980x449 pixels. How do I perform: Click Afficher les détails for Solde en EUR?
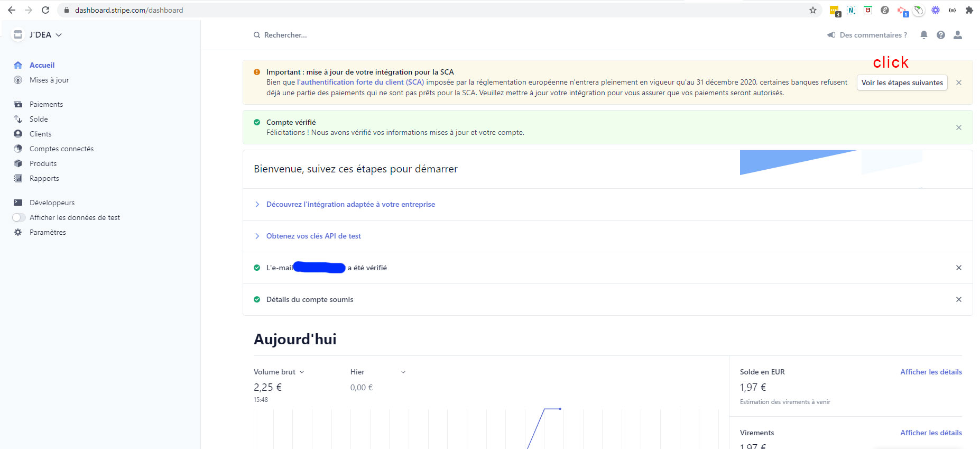pos(931,372)
